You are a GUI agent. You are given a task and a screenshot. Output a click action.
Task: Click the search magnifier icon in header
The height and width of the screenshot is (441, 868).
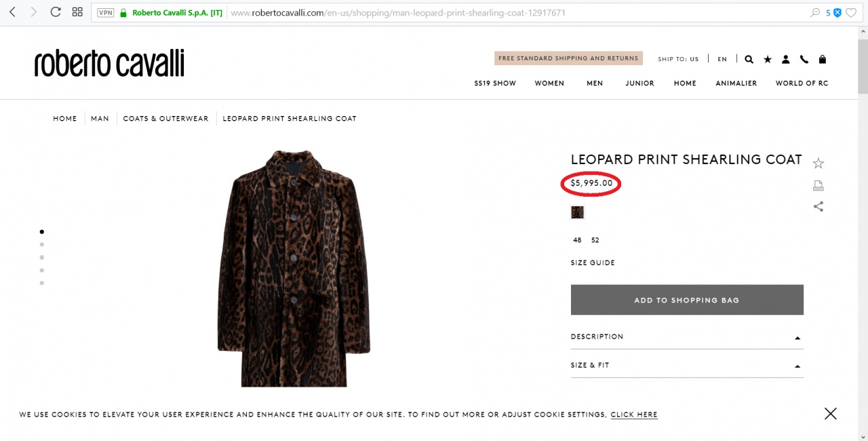pyautogui.click(x=749, y=59)
